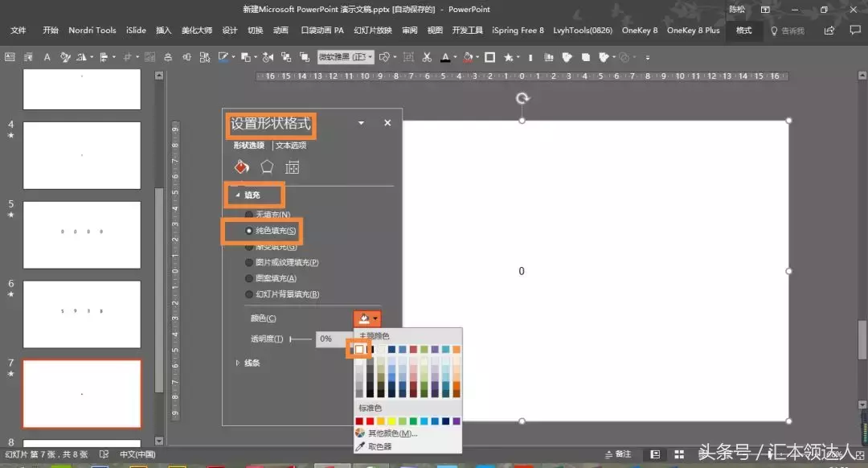Click the star animation toolbar icon

pyautogui.click(x=508, y=57)
